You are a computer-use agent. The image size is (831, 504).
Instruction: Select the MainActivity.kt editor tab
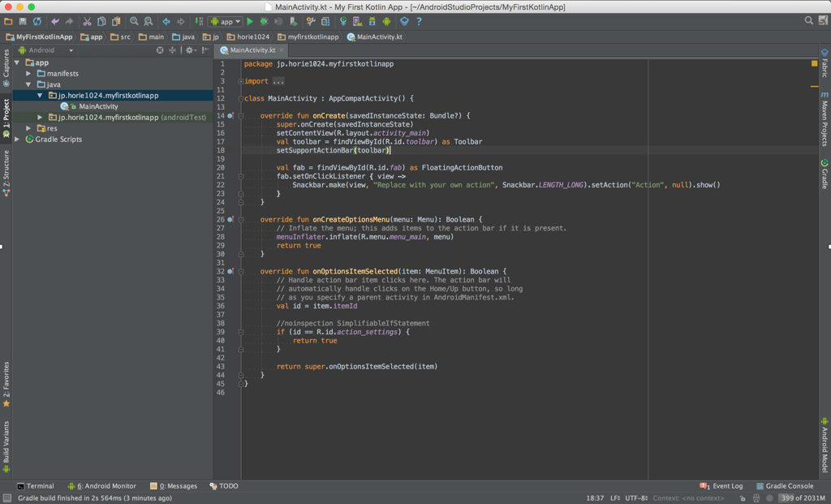pyautogui.click(x=252, y=50)
